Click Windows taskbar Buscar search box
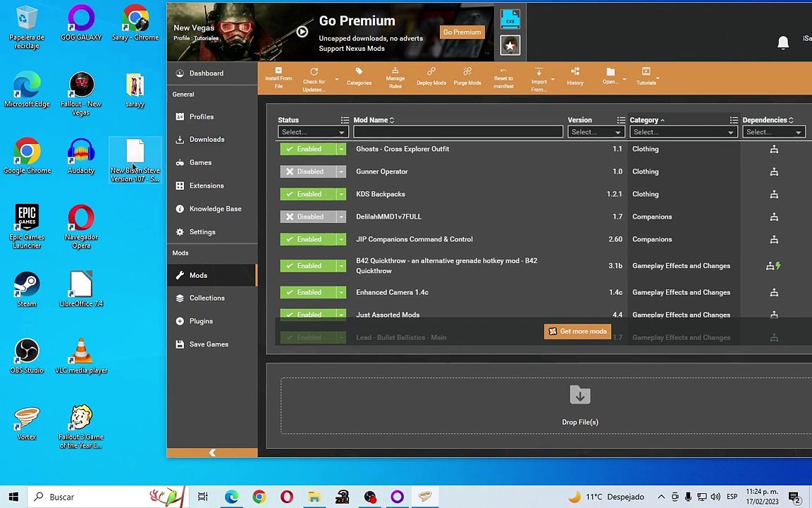The image size is (812, 508). tap(108, 497)
